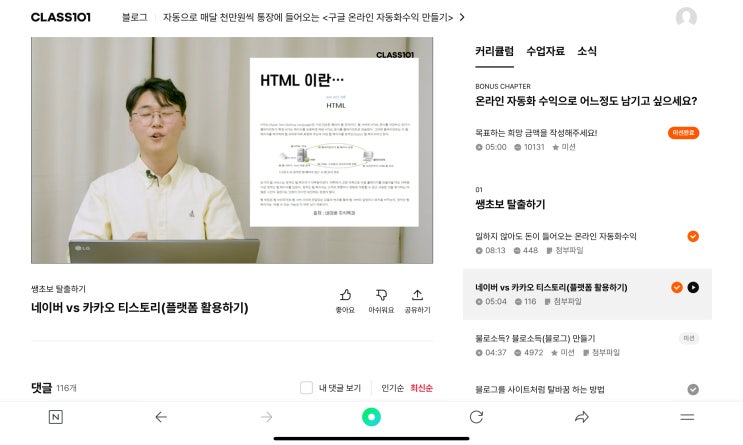Click the thumbs-down 아쉬워요 icon
The width and height of the screenshot is (743, 445).
click(x=381, y=295)
